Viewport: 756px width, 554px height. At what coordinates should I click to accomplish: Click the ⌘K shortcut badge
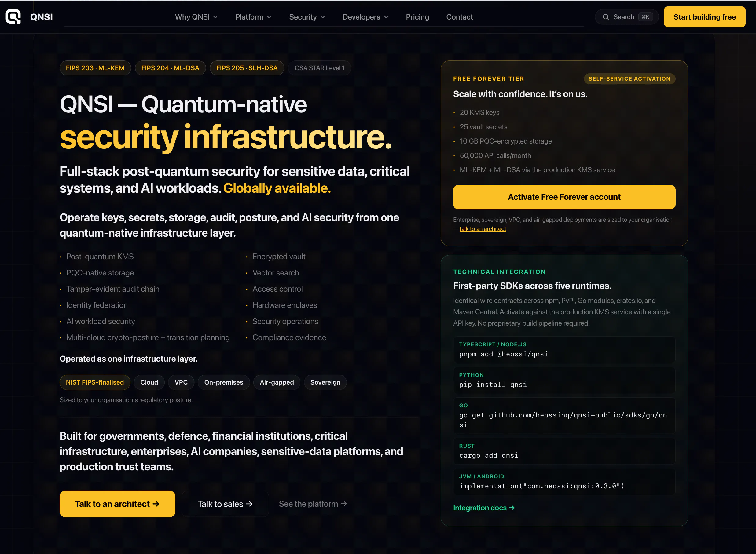[x=645, y=17]
